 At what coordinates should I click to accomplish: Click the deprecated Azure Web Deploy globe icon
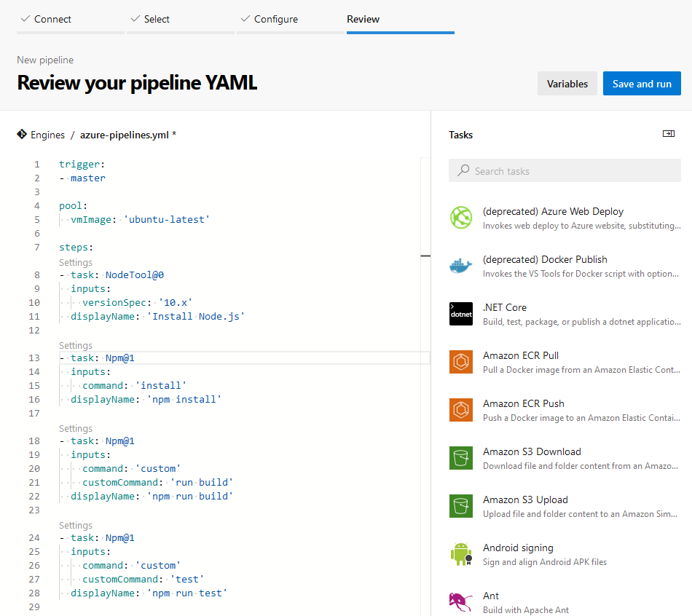(460, 217)
